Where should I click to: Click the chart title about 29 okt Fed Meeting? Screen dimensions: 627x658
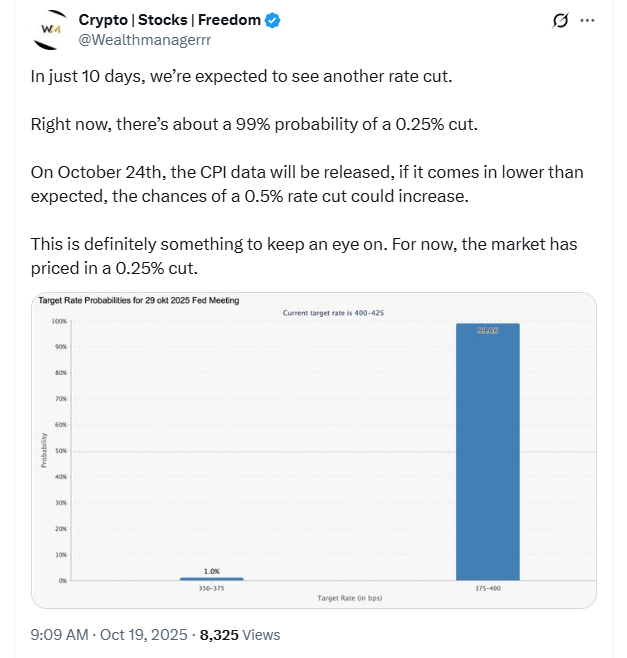(138, 300)
